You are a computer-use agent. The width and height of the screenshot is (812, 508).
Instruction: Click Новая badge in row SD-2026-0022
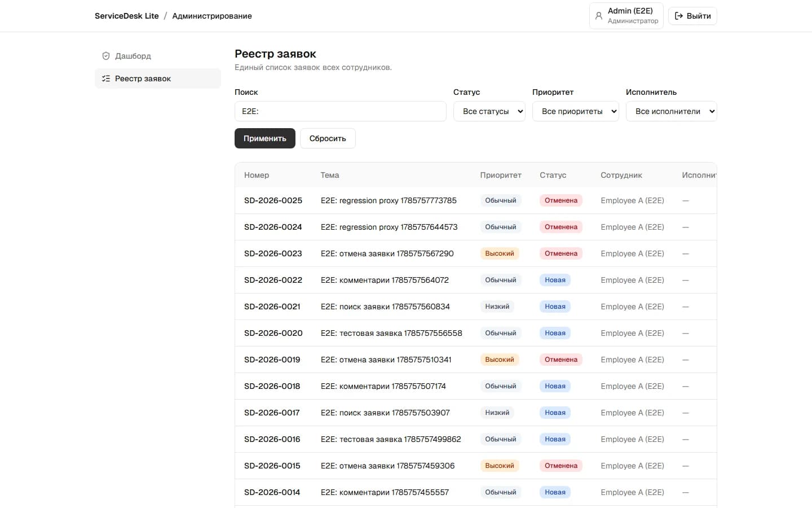coord(555,280)
